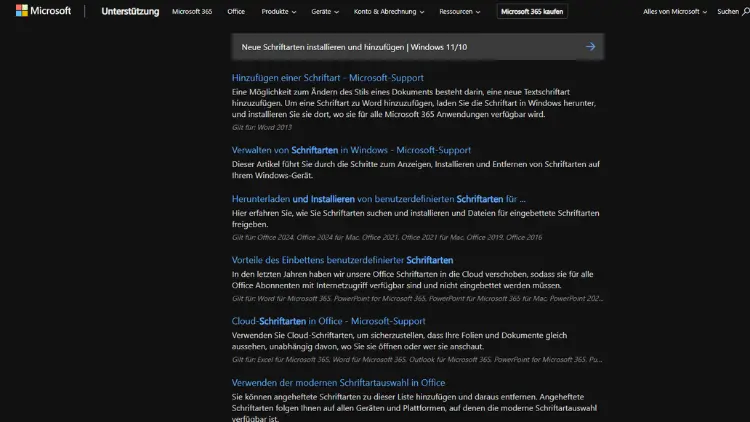Open the Microsoft 365 menu item
This screenshot has height=422, width=750.
pos(192,11)
